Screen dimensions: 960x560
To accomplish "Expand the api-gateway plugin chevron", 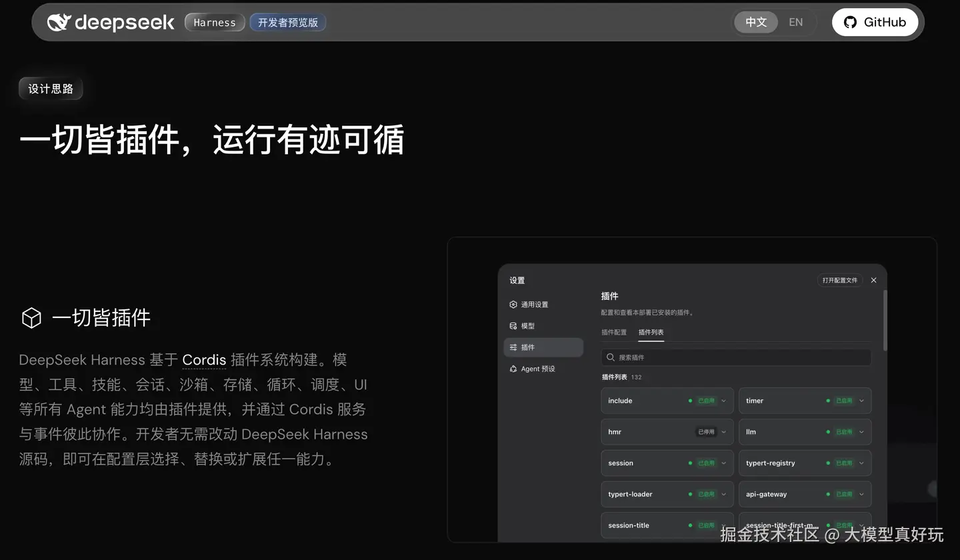I will (861, 494).
